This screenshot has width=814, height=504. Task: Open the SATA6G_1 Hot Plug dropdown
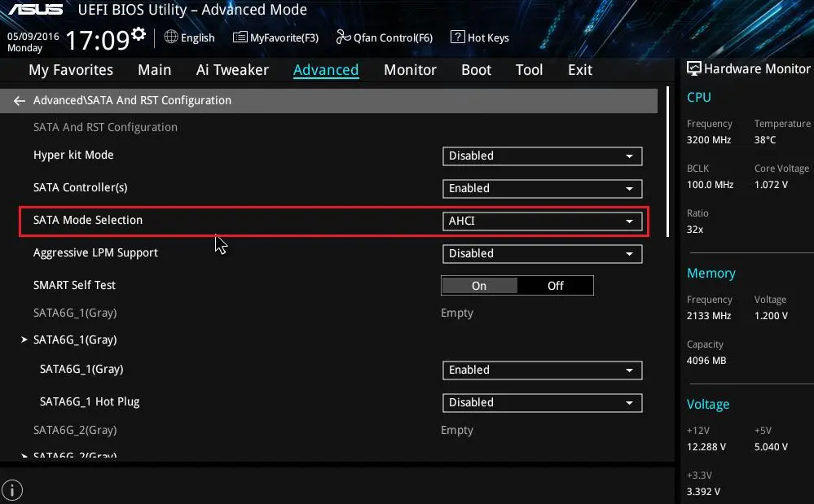click(542, 403)
